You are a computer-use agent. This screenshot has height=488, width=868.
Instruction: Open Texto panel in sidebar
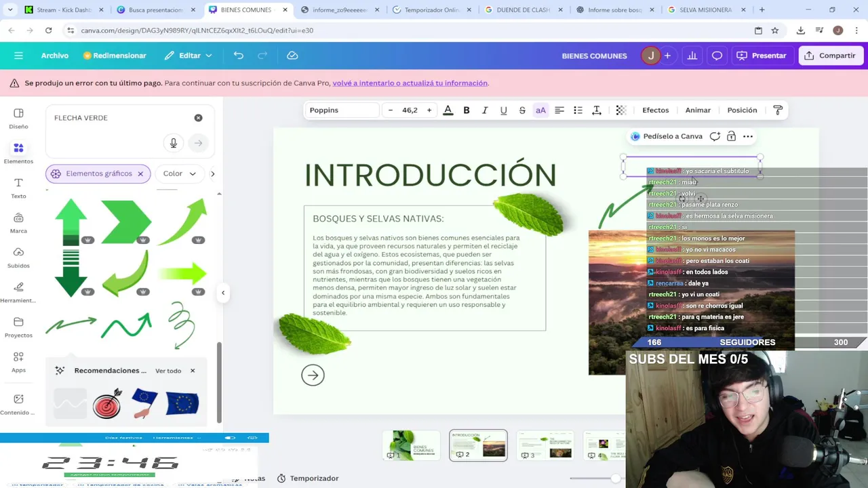[x=18, y=188]
